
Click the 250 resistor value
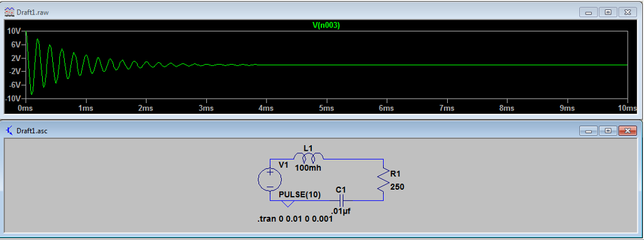pos(397,187)
